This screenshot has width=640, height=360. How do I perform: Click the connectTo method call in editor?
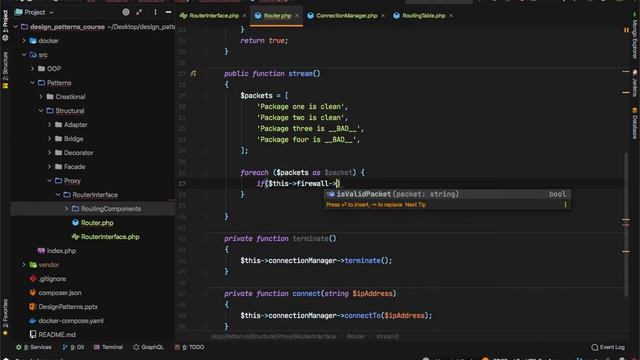click(362, 316)
